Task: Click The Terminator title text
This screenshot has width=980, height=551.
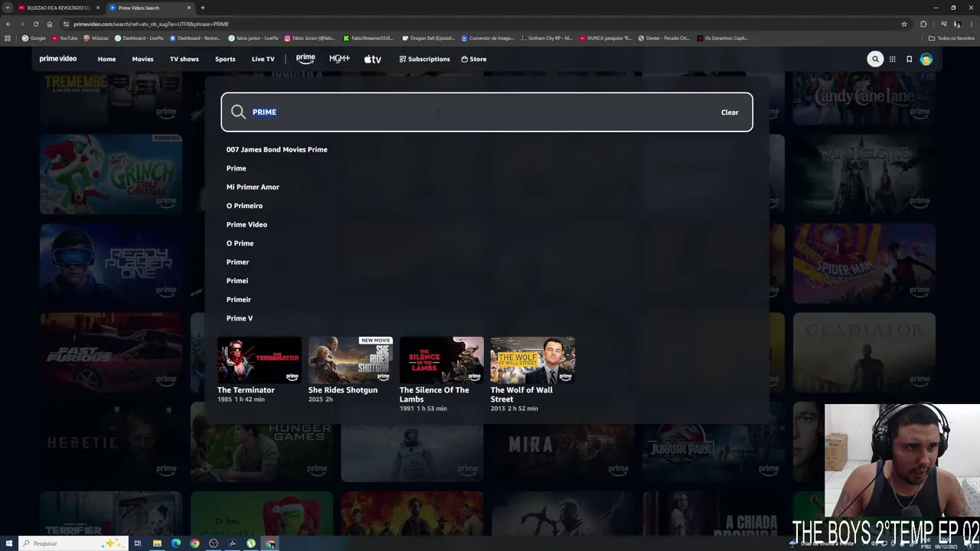Action: 246,390
